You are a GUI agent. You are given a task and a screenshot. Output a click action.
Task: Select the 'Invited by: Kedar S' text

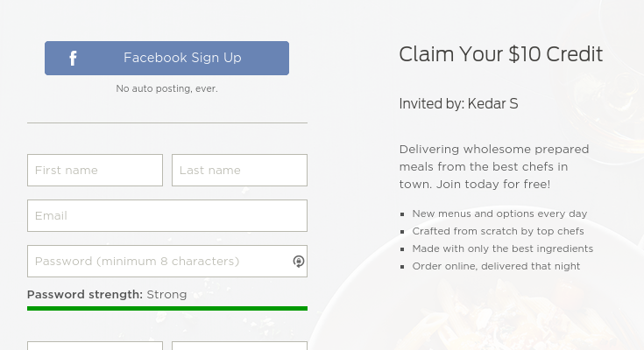pos(458,104)
